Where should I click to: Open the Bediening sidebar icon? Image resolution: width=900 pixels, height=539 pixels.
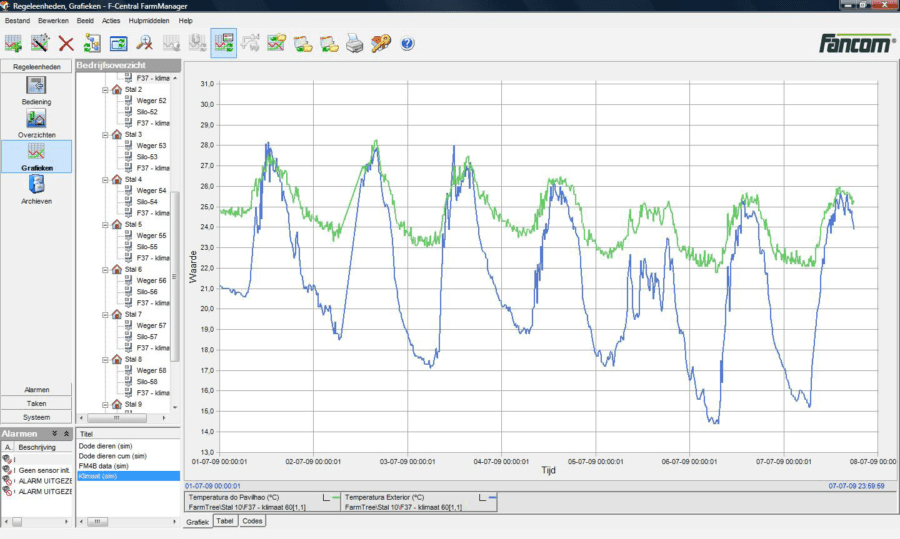point(36,87)
